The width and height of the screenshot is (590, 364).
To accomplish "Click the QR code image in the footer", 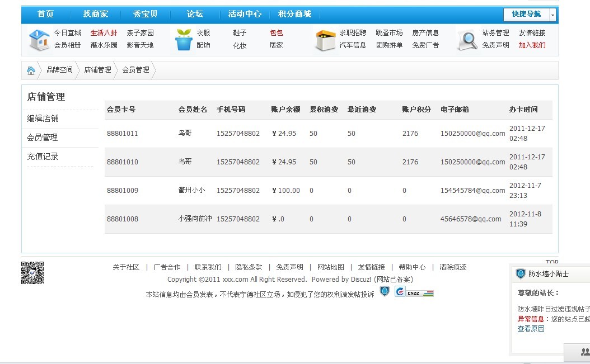I will point(32,272).
